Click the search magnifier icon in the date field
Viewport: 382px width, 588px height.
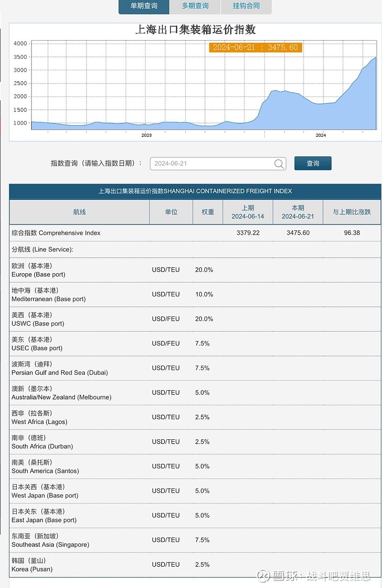[x=278, y=163]
